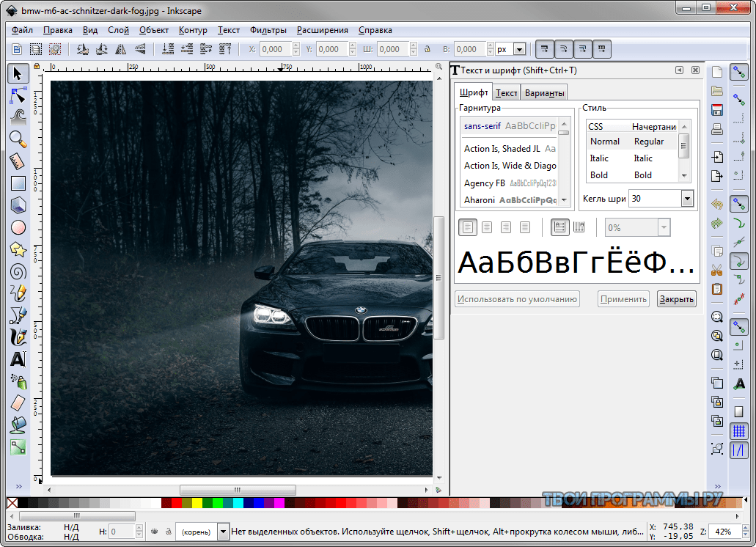Select the Ellipse circle tool
Screen dimensions: 756x547
18,227
